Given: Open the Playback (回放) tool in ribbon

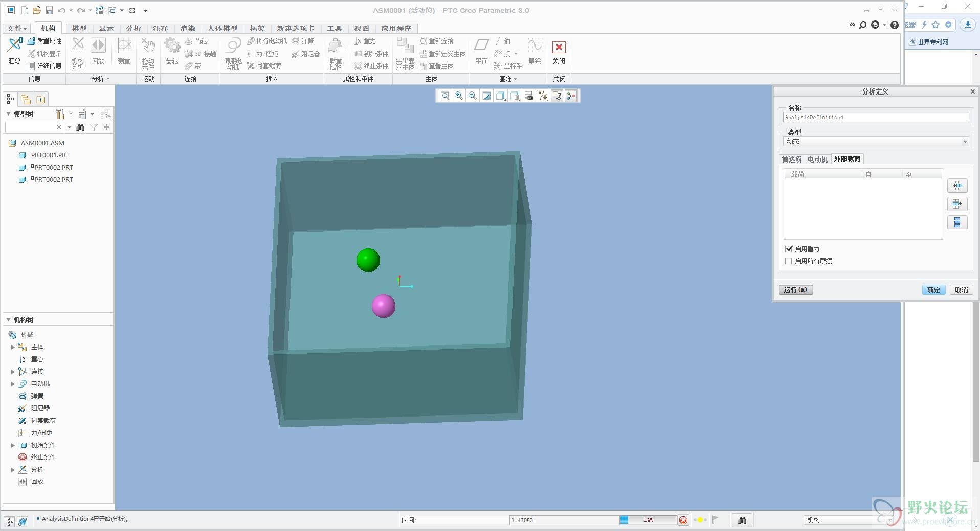Looking at the screenshot, I should click(x=98, y=51).
